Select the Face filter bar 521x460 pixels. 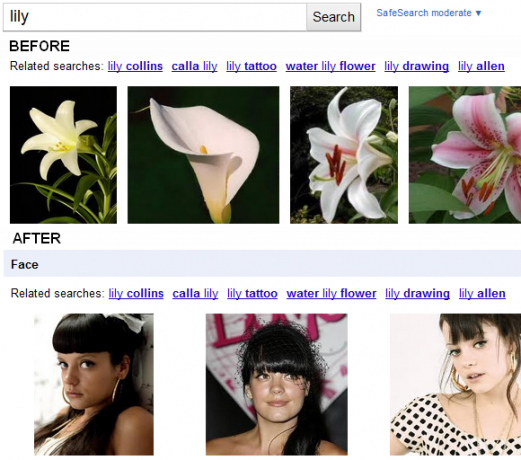[x=262, y=264]
